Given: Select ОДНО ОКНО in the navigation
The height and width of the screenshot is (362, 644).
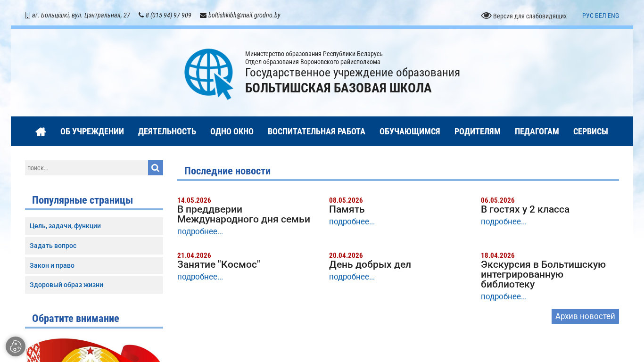Looking at the screenshot, I should pyautogui.click(x=232, y=132).
